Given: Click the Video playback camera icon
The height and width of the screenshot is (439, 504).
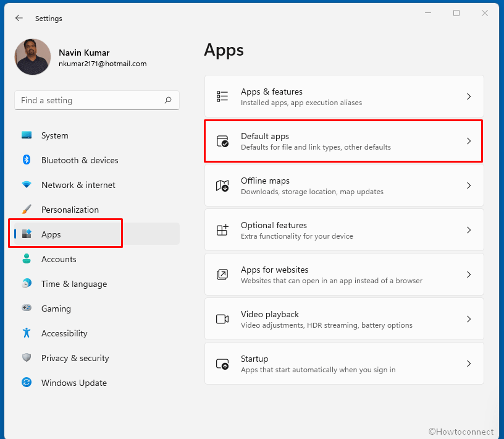Looking at the screenshot, I should point(222,319).
